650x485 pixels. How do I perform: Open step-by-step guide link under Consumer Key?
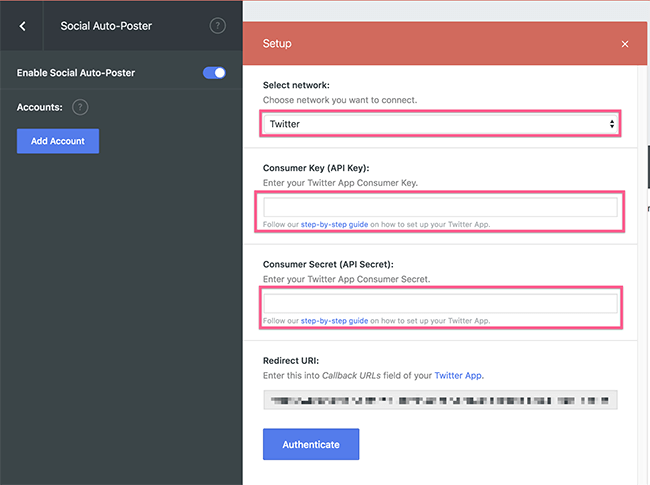pyautogui.click(x=334, y=224)
